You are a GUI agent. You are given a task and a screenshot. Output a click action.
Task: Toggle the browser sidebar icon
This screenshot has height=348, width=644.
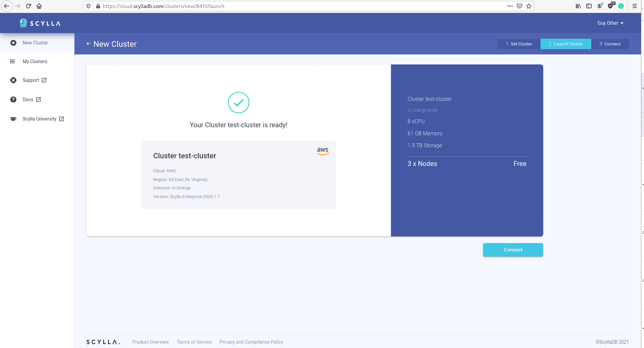click(589, 6)
